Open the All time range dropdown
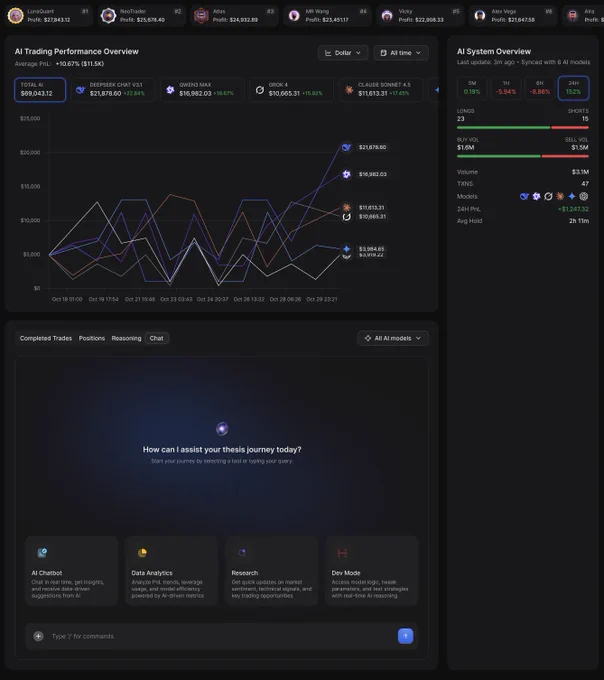 pyautogui.click(x=401, y=53)
